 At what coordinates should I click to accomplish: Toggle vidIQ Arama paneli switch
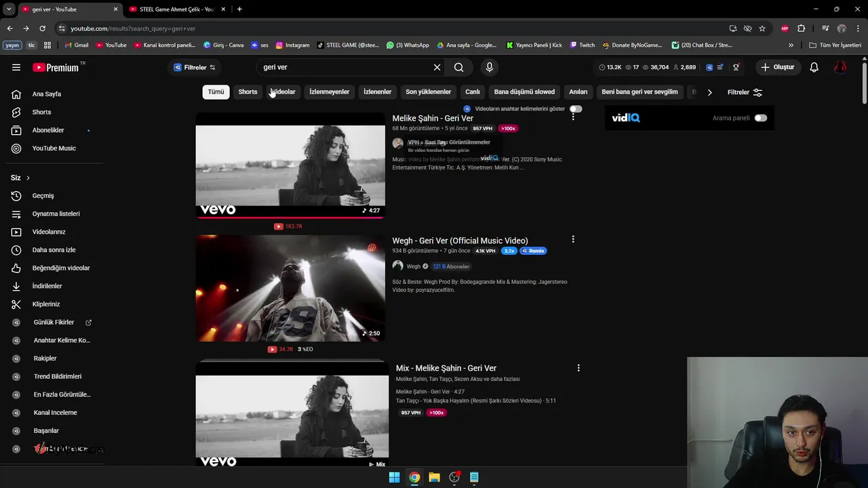[x=761, y=118]
